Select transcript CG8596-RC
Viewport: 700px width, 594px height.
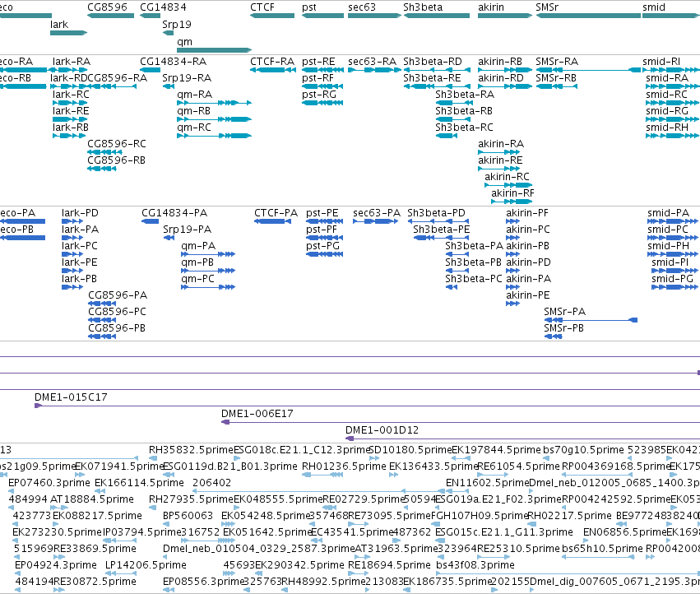coord(117,144)
